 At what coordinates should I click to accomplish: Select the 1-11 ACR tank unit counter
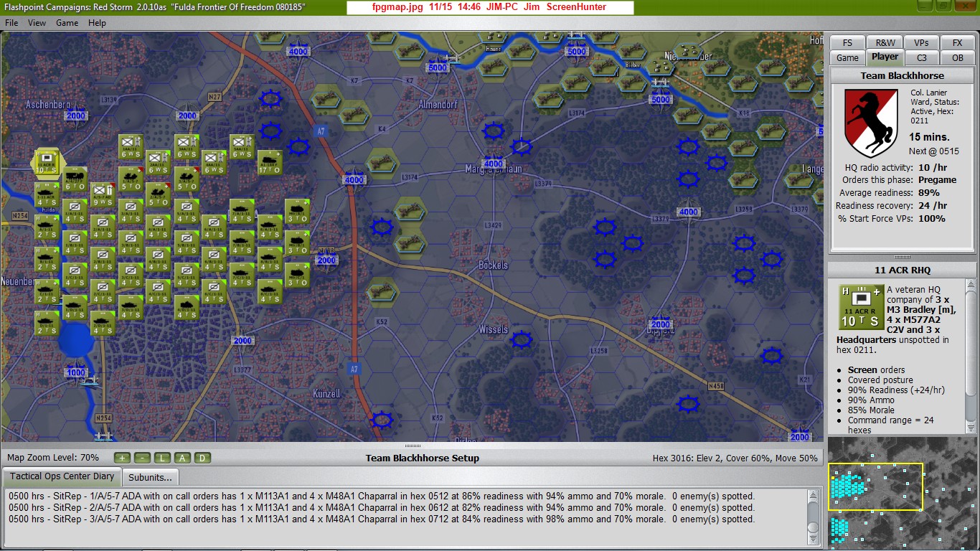47,194
